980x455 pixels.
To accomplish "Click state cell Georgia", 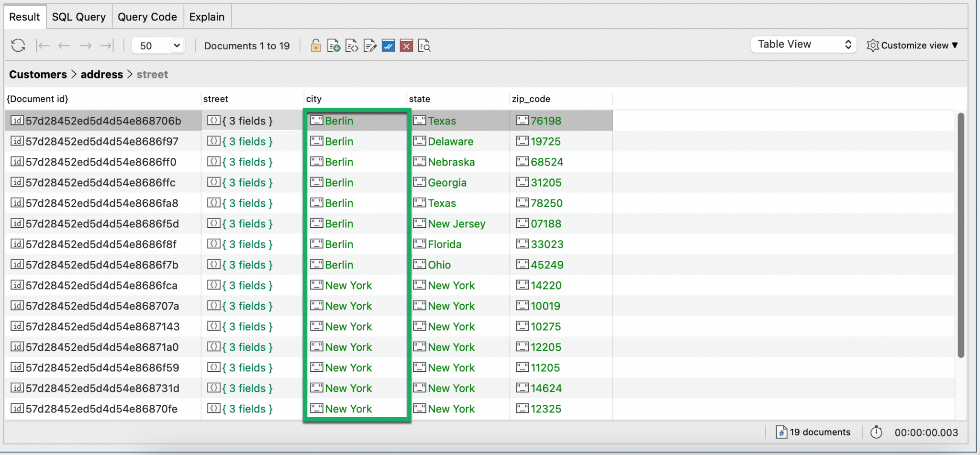I will coord(458,182).
